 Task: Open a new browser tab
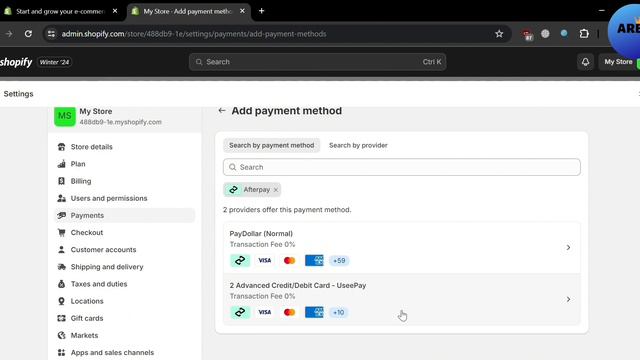pyautogui.click(x=262, y=11)
